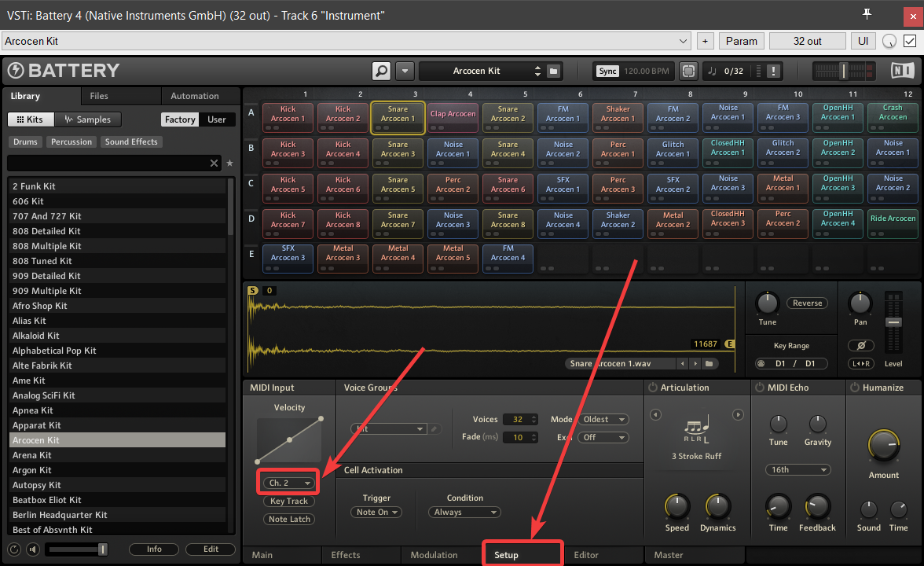Click the S start marker on waveform
Viewport: 924px width, 566px height.
point(253,291)
